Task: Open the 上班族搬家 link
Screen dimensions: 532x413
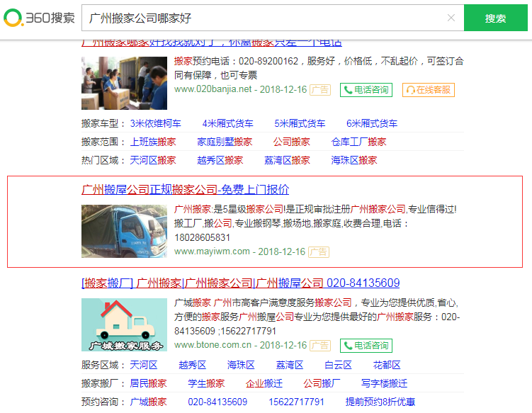Action: pos(153,142)
